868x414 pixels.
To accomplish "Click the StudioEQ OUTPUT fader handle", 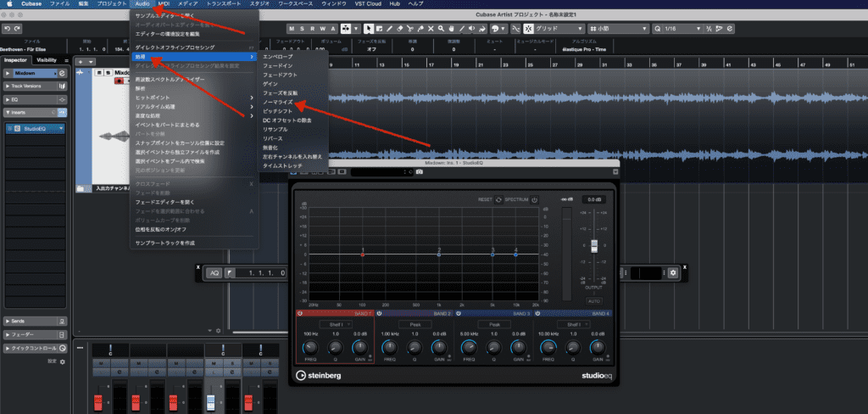I will coord(594,246).
